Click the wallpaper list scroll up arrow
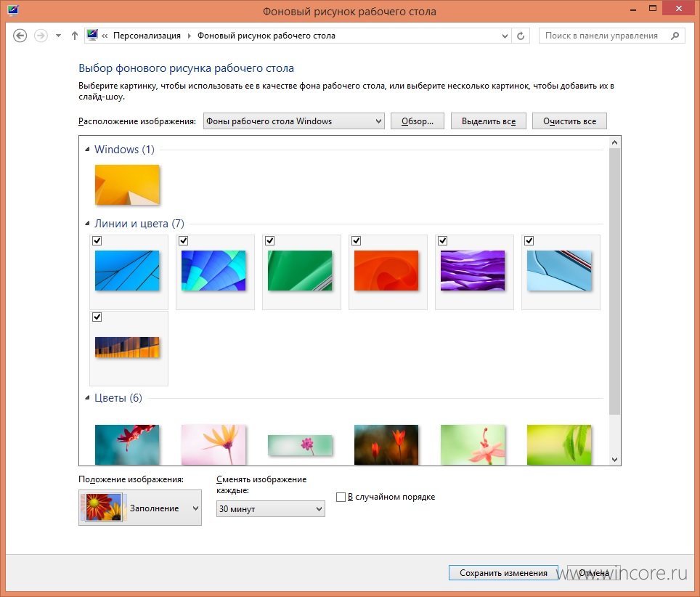Screen dimensions: 700x597 click(615, 142)
